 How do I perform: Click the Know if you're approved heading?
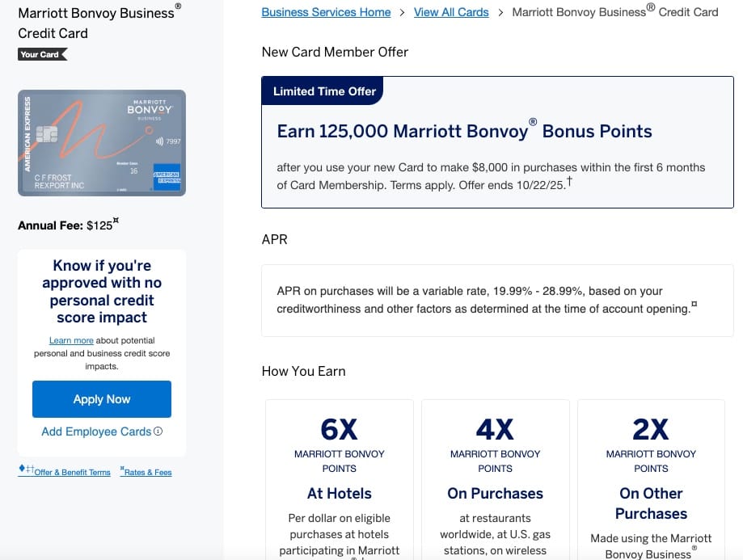pyautogui.click(x=102, y=292)
